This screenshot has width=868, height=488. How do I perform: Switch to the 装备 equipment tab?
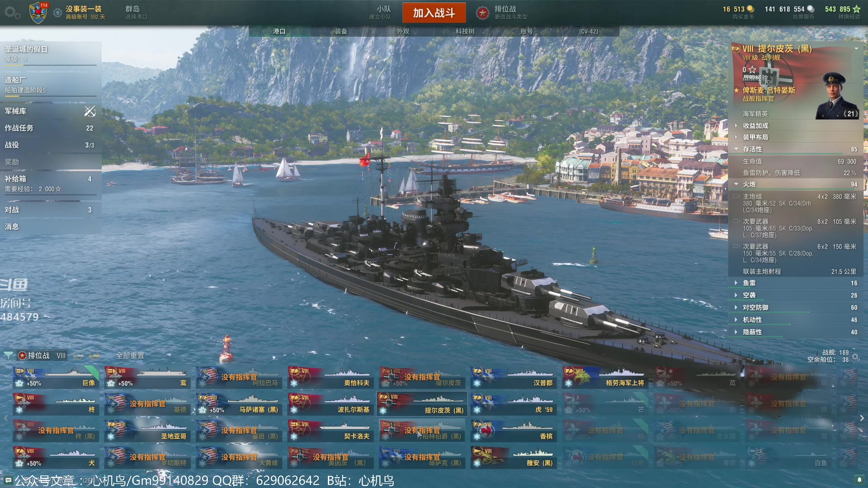pos(341,31)
